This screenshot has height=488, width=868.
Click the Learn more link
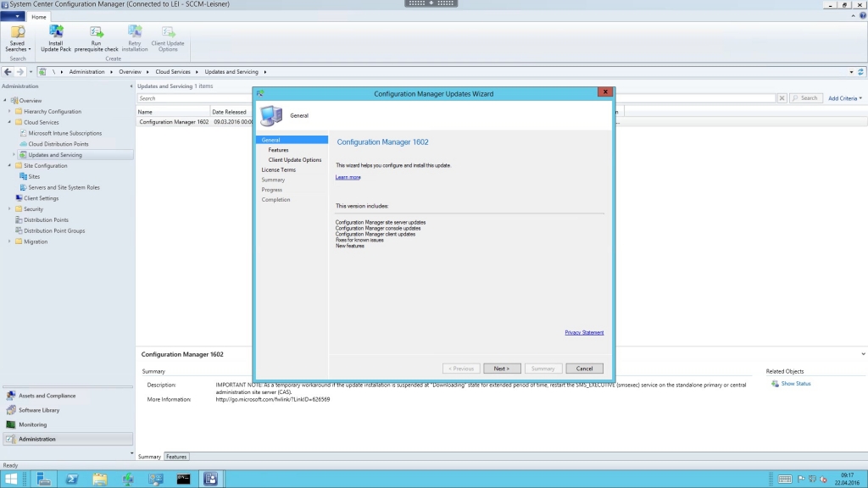point(348,177)
